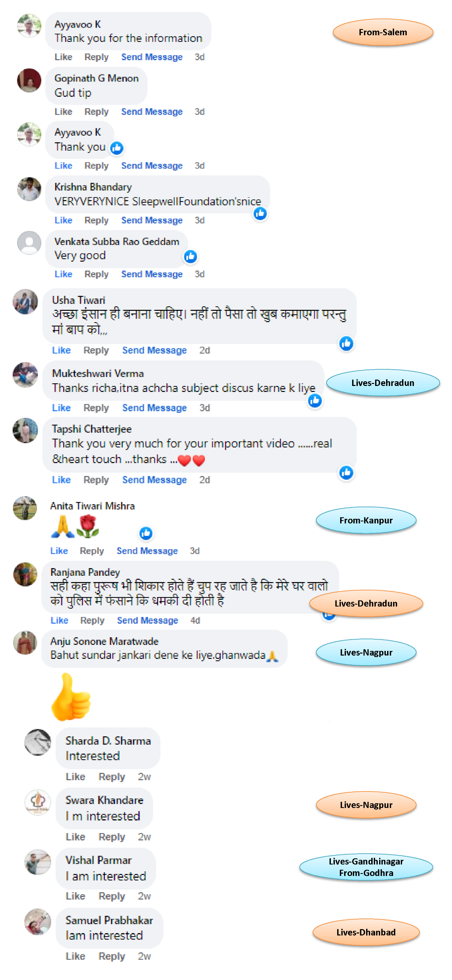Reply to Vishal Parmar's comment
This screenshot has height=980, width=452.
[x=112, y=896]
